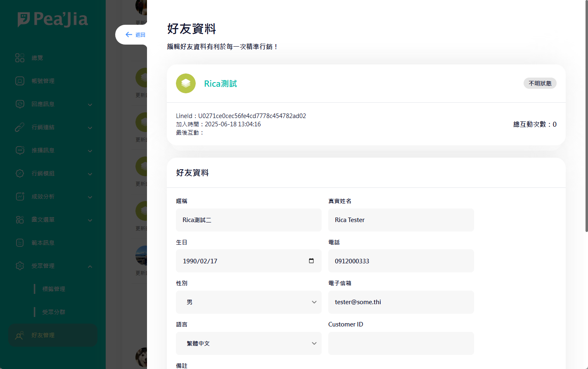Click the Pea'Jia logo
This screenshot has width=588, height=369.
coord(53,19)
